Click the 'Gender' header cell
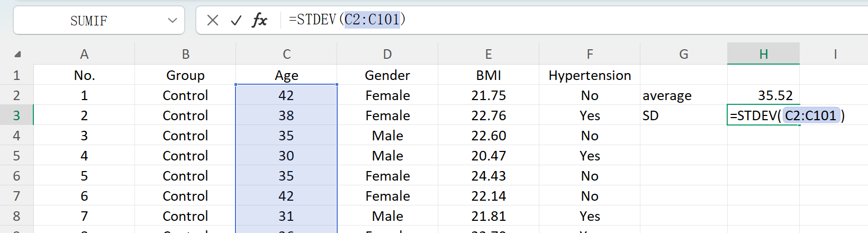Viewport: 868px width, 233px height. tap(387, 75)
